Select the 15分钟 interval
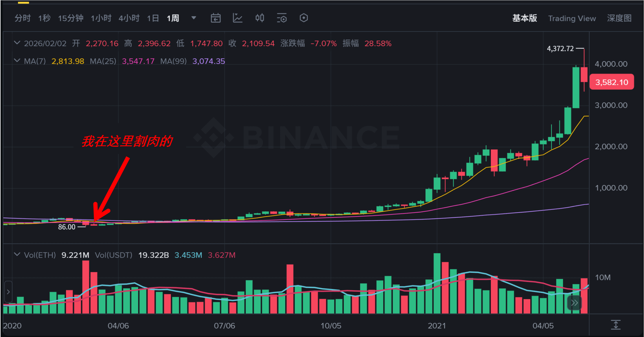 tap(71, 19)
